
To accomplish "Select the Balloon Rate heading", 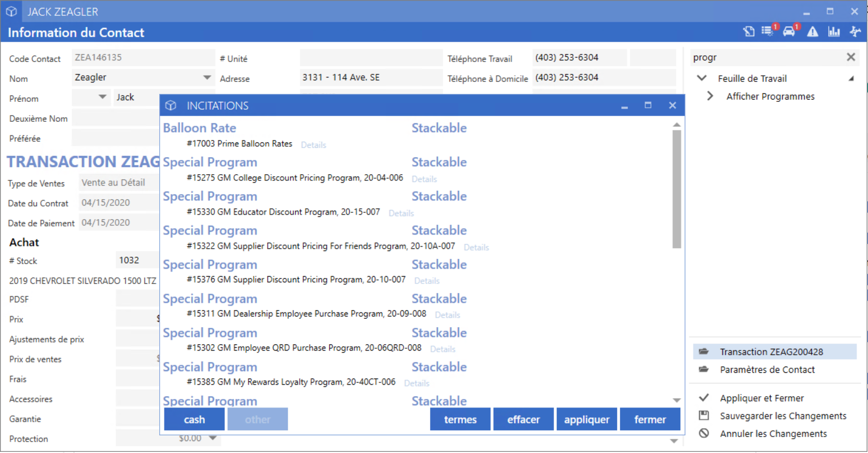I will 200,128.
